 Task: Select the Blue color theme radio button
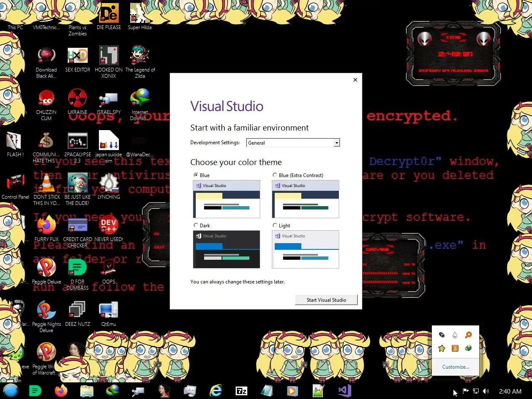point(196,175)
